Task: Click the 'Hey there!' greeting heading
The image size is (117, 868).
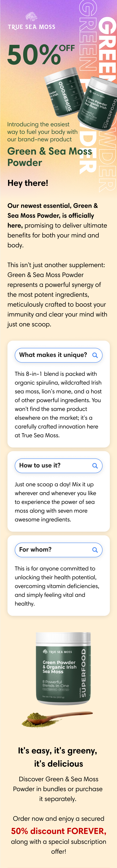Action: pos(28,183)
